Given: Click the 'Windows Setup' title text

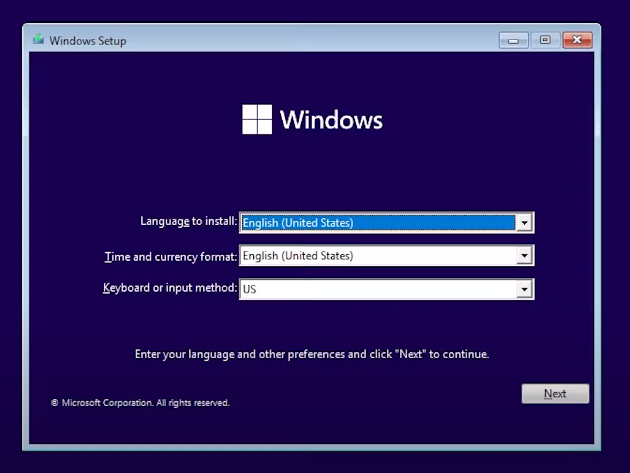Looking at the screenshot, I should point(88,41).
